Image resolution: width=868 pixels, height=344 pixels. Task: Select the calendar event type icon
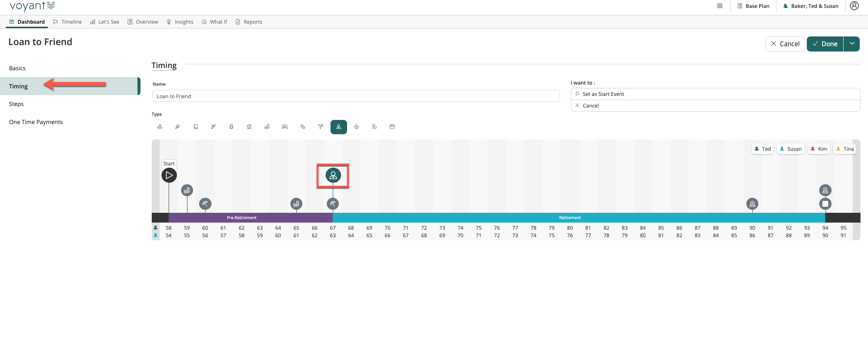(392, 127)
